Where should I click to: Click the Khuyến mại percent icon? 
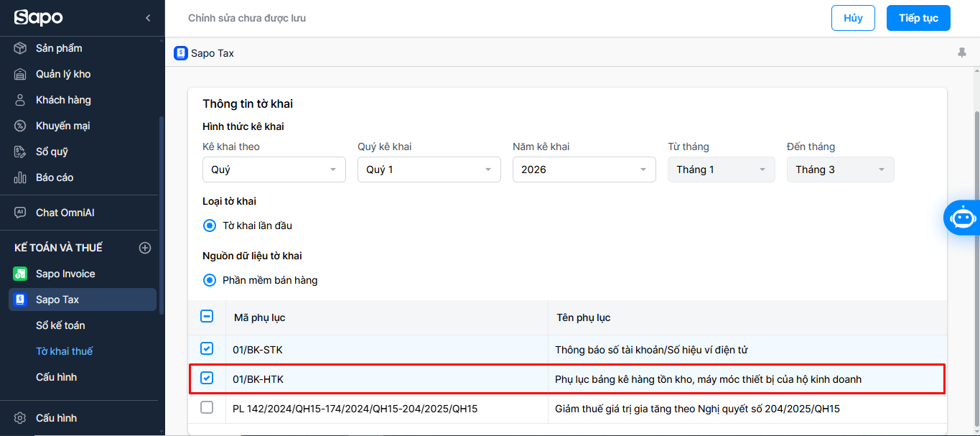21,126
